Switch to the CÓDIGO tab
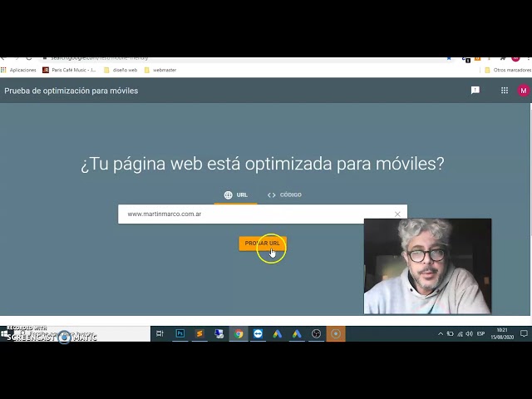Screen dimensions: 532x399 [x=284, y=195]
